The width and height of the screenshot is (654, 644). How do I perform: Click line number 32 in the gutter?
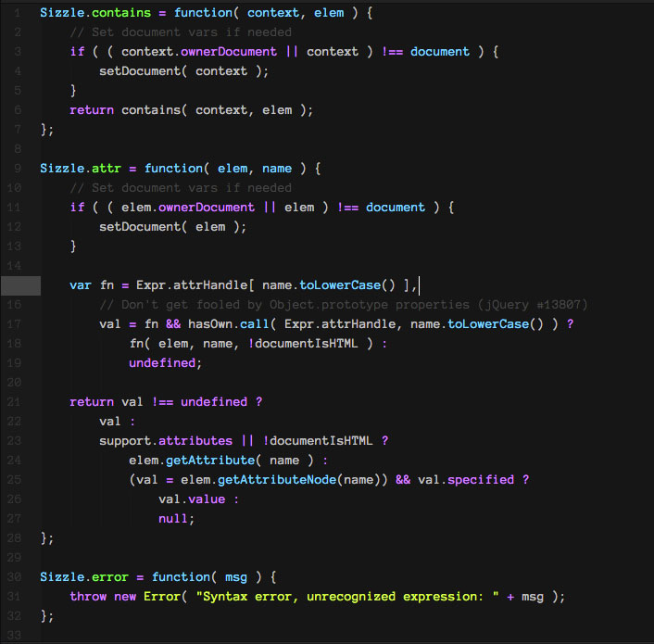click(14, 616)
